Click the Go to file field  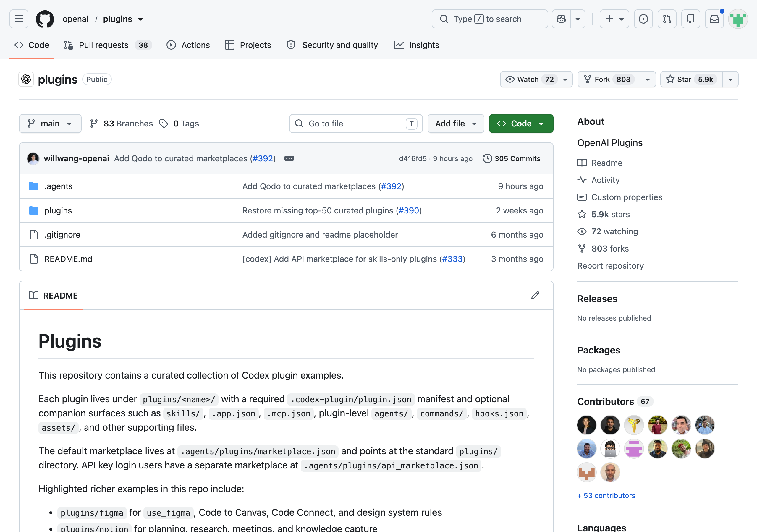click(x=356, y=124)
